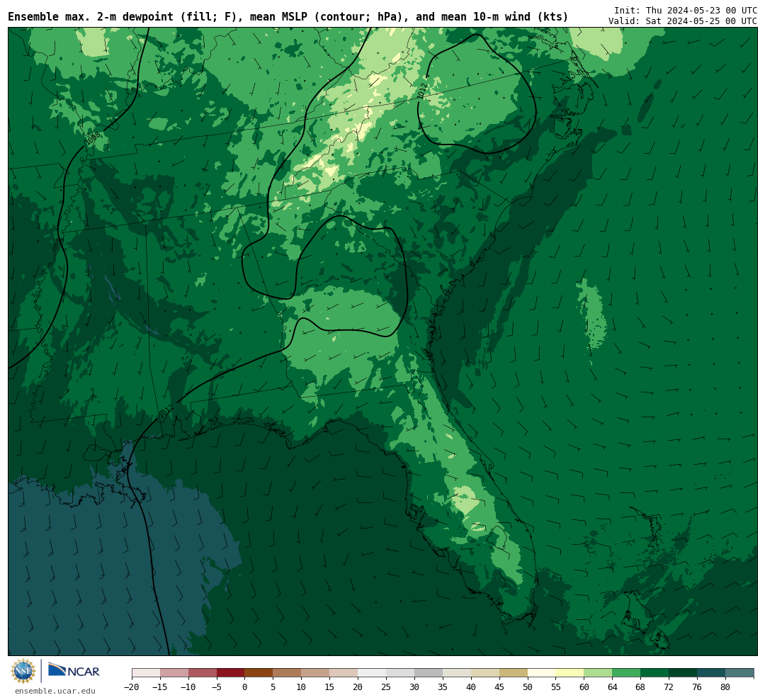765x700 pixels.
Task: Pick the 40 to 45 beige swatch
Action: (485, 673)
